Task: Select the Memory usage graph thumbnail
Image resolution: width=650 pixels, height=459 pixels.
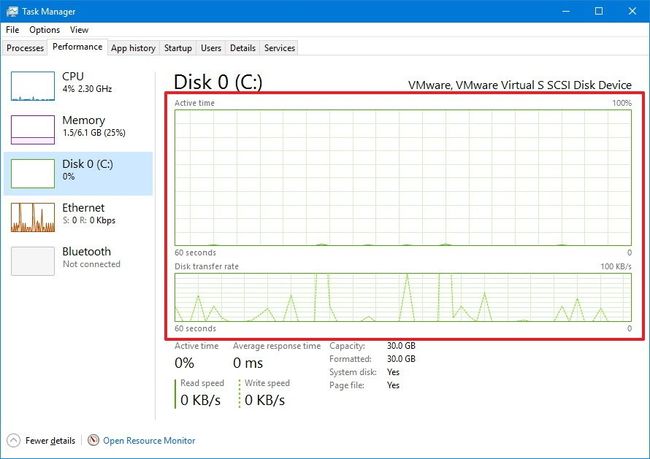Action: pyautogui.click(x=32, y=129)
